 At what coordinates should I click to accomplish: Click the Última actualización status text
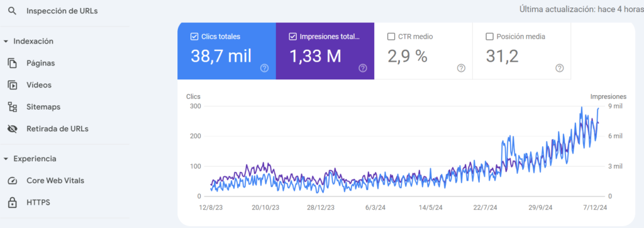pos(582,9)
